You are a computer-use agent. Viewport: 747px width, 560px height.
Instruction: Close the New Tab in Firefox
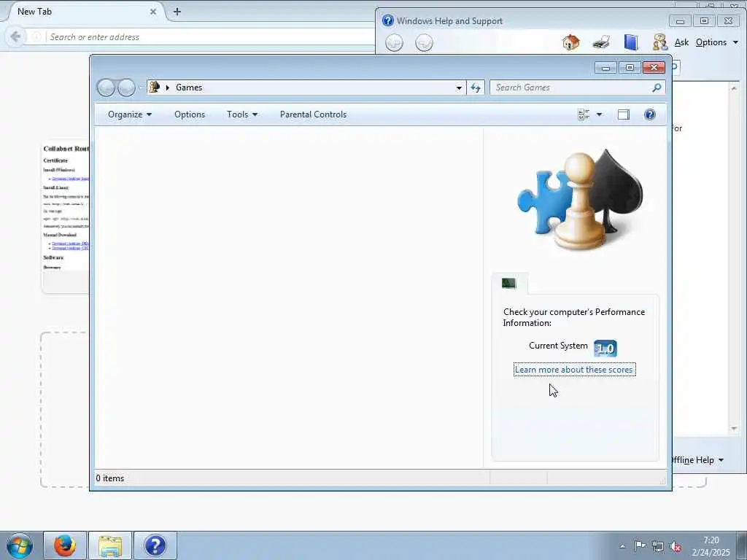(x=153, y=12)
